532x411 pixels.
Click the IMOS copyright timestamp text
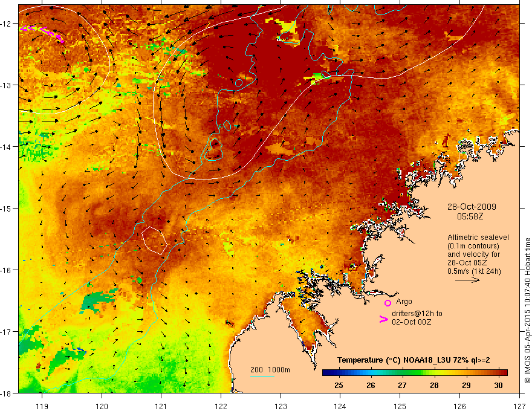[x=527, y=311]
